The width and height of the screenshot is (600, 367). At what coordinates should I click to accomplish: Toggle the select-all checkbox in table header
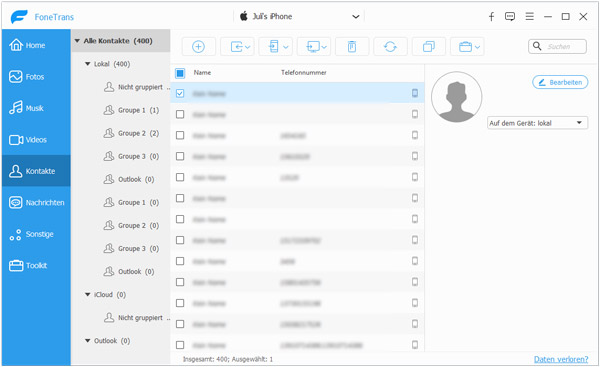(180, 73)
